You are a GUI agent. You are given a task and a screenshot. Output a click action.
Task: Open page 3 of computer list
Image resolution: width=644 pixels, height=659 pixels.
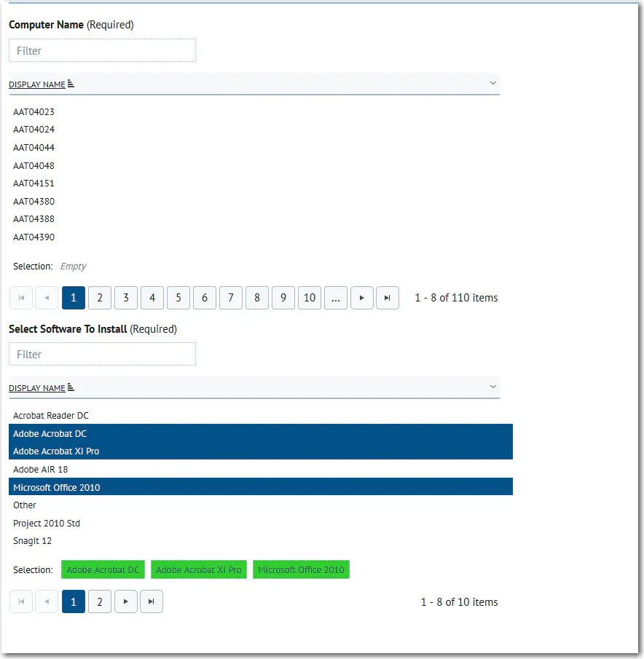click(x=126, y=298)
